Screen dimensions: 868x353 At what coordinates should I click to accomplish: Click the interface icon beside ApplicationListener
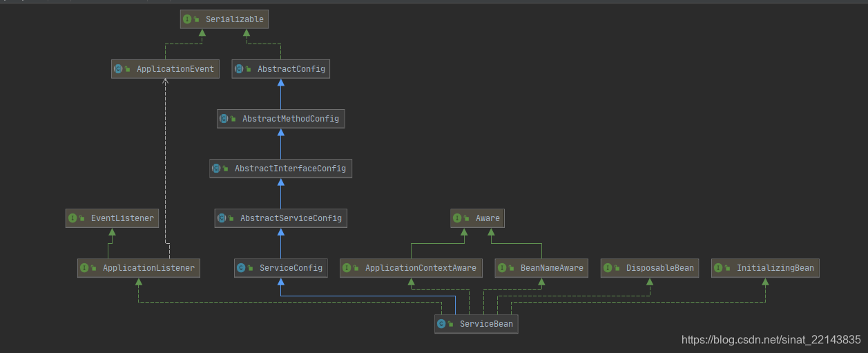tap(84, 268)
